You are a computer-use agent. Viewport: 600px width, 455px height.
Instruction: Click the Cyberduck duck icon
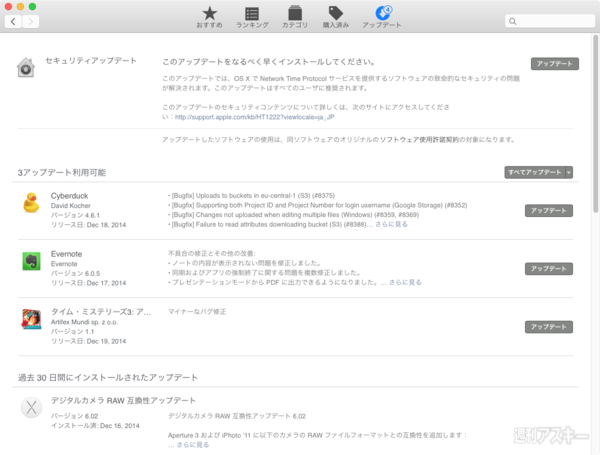[31, 202]
